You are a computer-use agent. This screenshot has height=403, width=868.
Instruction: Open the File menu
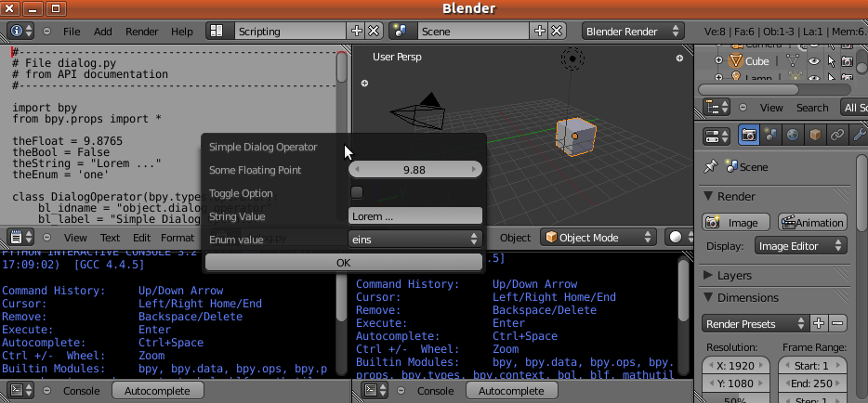pos(72,32)
